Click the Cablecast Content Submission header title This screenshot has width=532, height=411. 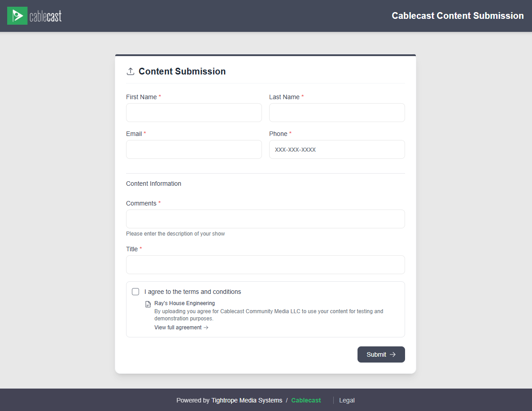point(458,16)
